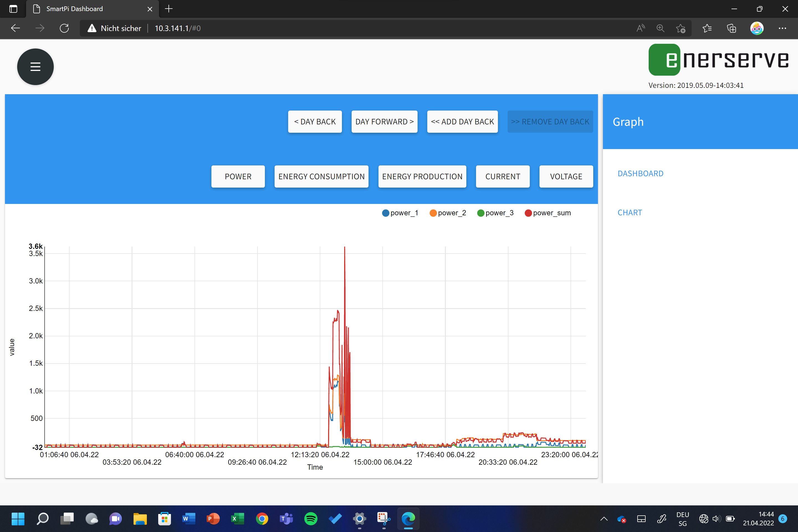Open the hamburger menu button
Screen dimensions: 798x532
pos(35,66)
